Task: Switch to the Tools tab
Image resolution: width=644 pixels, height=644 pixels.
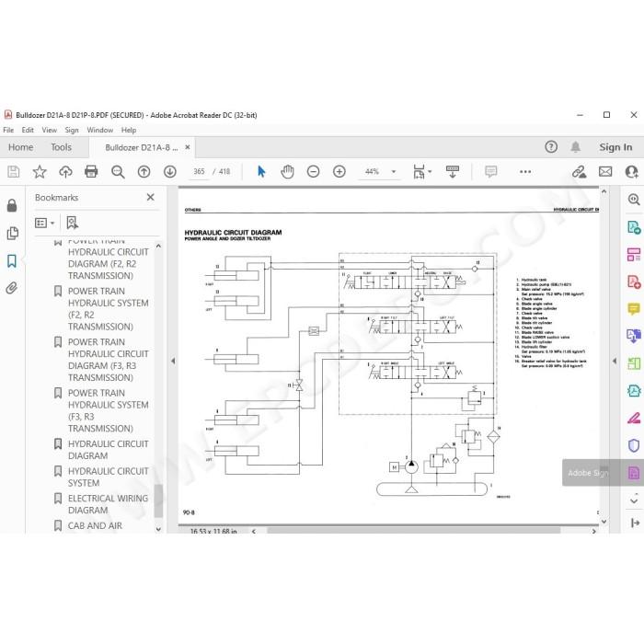Action: pos(62,147)
